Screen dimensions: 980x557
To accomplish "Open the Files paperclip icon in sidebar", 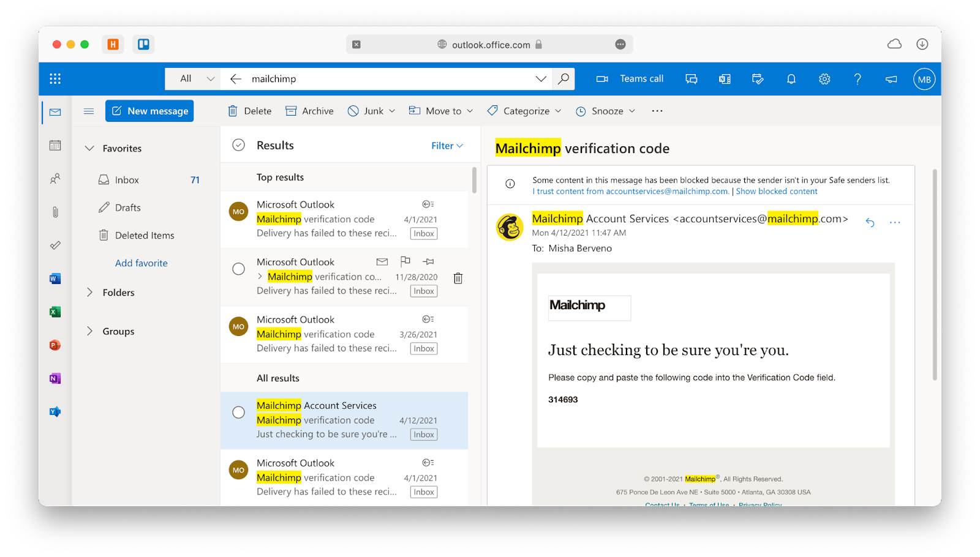I will tap(55, 212).
